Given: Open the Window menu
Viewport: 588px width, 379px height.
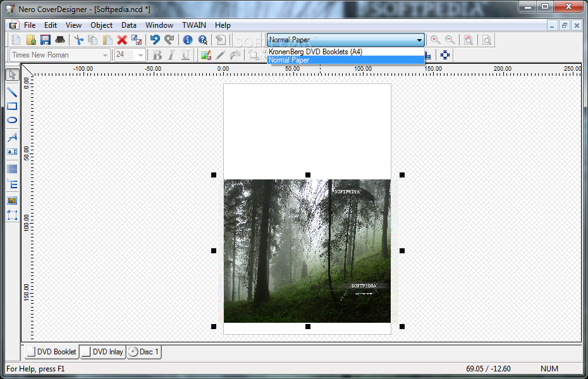Looking at the screenshot, I should 159,25.
